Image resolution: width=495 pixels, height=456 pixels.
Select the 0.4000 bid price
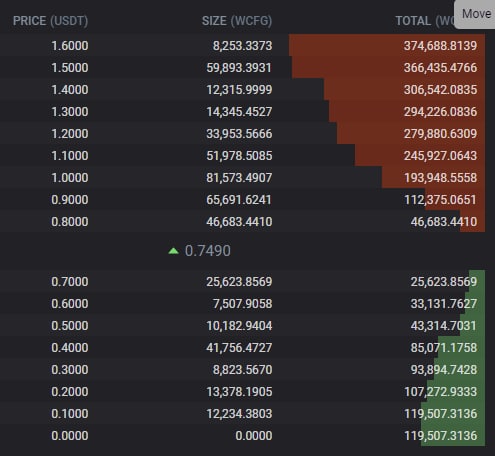pos(70,348)
